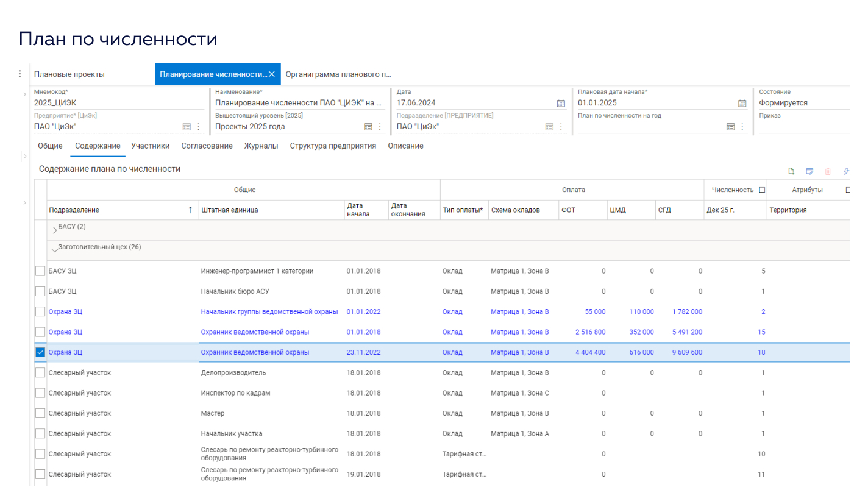Click the Мнемокод input field

(x=91, y=102)
